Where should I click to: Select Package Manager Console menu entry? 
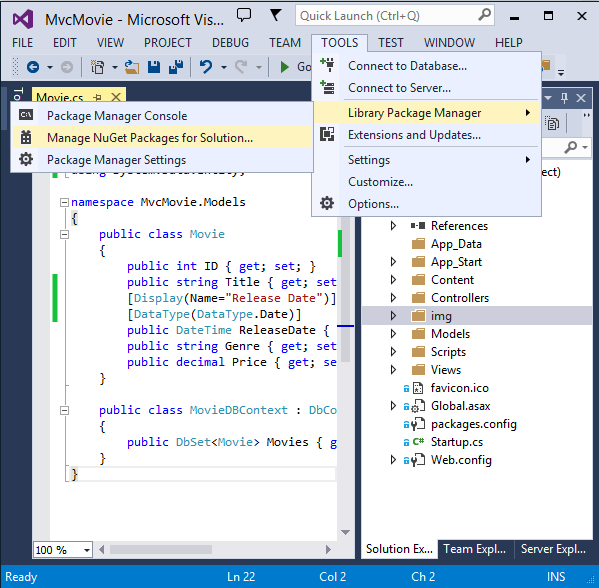click(162, 115)
